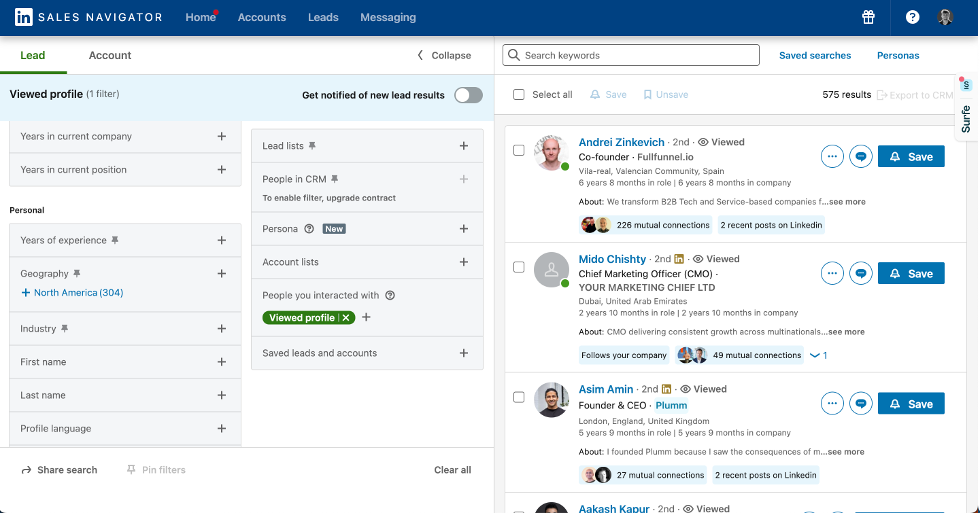The height and width of the screenshot is (513, 980).
Task: Remove the Viewed profile filter chip
Action: (x=346, y=317)
